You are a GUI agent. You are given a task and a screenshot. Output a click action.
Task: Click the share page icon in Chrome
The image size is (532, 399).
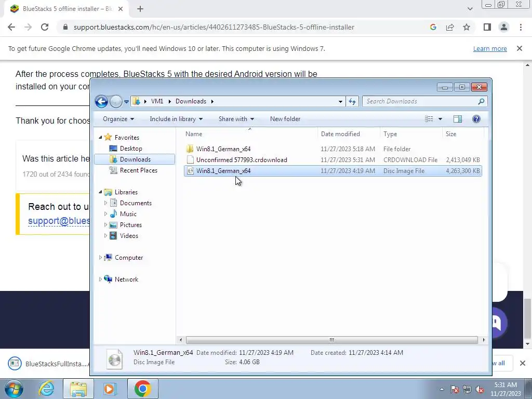coord(450,27)
